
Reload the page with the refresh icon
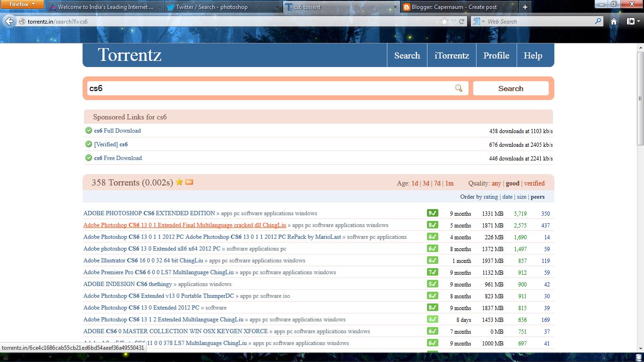462,21
